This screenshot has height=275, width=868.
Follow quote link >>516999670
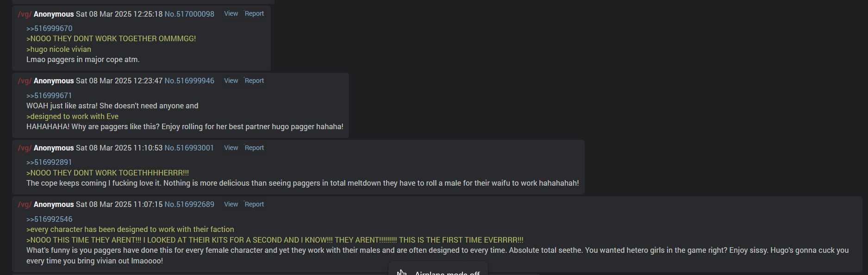[x=50, y=28]
